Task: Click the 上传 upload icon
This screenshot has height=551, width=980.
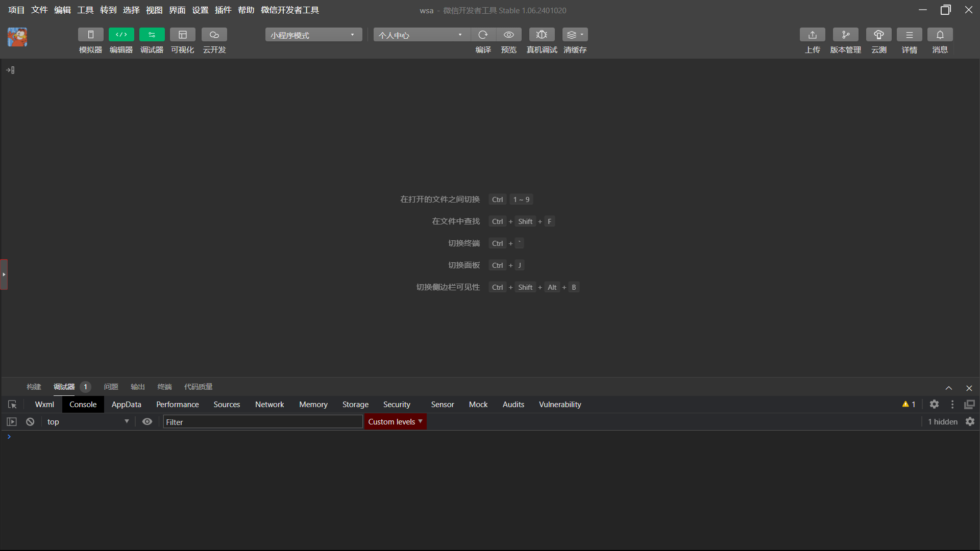Action: (812, 35)
